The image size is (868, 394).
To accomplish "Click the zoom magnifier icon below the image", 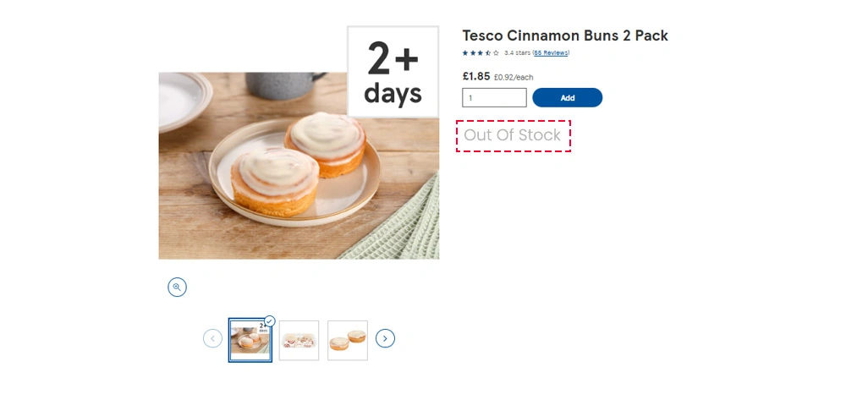I will click(177, 287).
